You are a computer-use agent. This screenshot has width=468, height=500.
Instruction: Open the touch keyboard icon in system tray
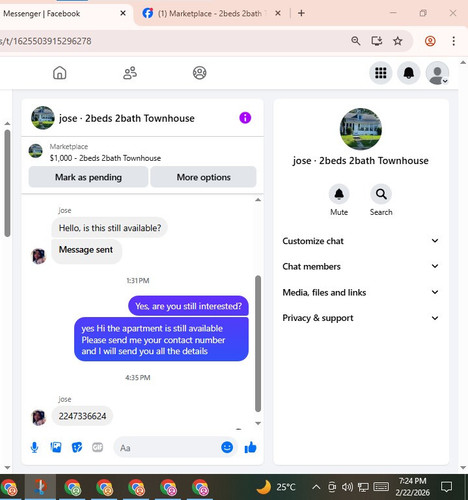tap(381, 487)
